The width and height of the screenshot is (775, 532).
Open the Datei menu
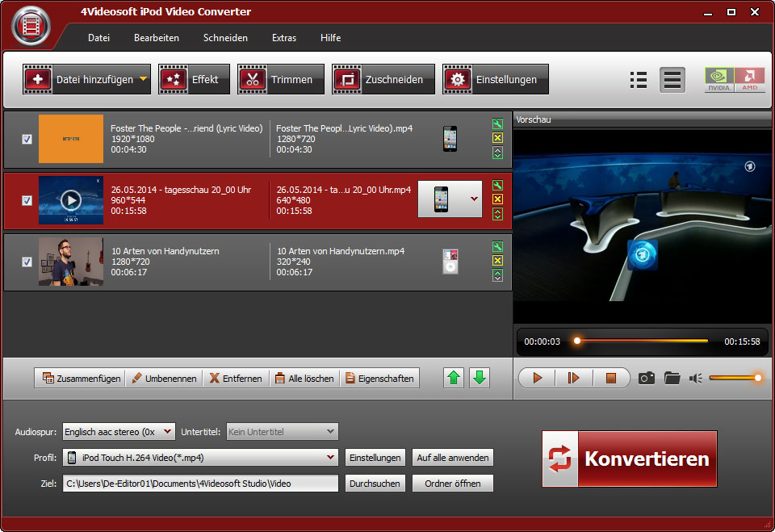[98, 38]
